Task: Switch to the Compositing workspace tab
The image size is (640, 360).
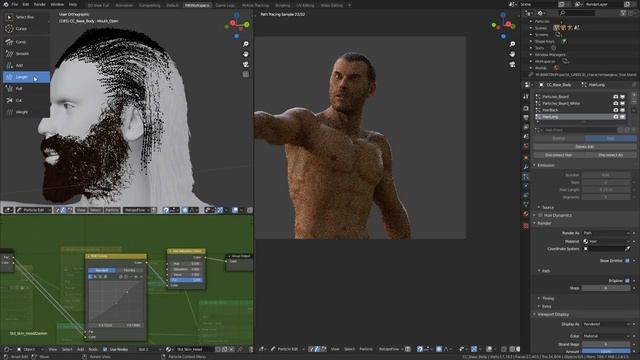Action: tap(149, 5)
